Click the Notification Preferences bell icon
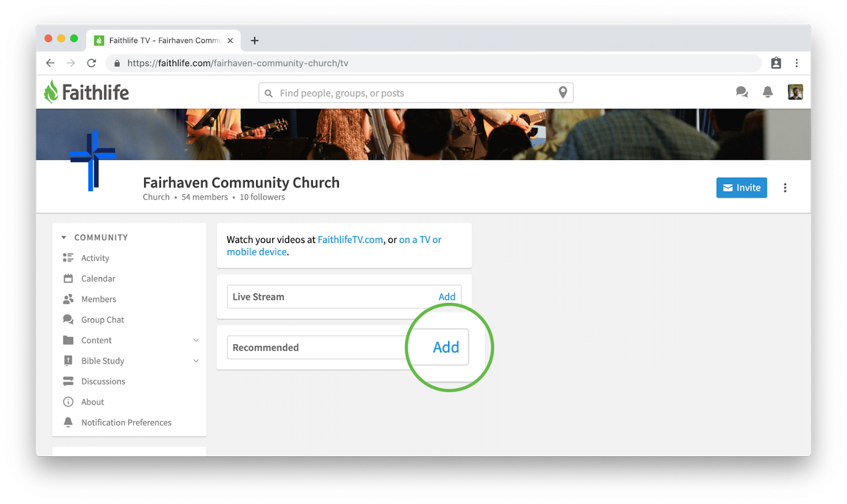This screenshot has height=504, width=847. 68,422
